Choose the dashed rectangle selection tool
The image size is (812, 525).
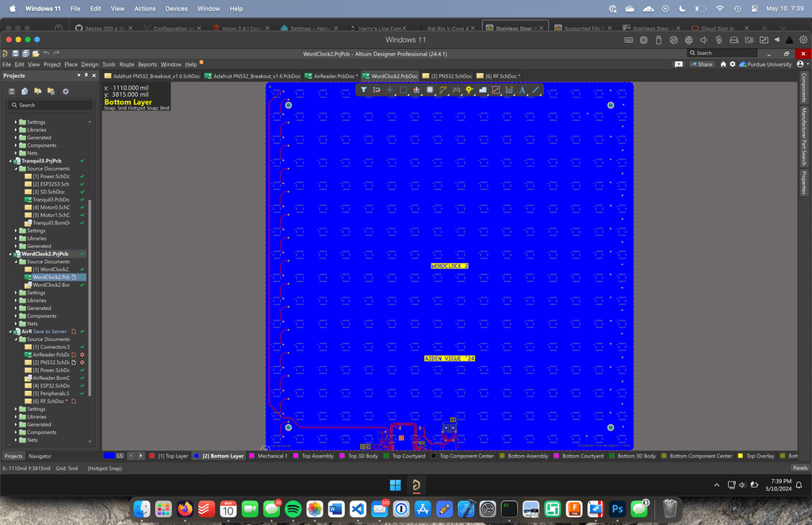click(x=404, y=90)
